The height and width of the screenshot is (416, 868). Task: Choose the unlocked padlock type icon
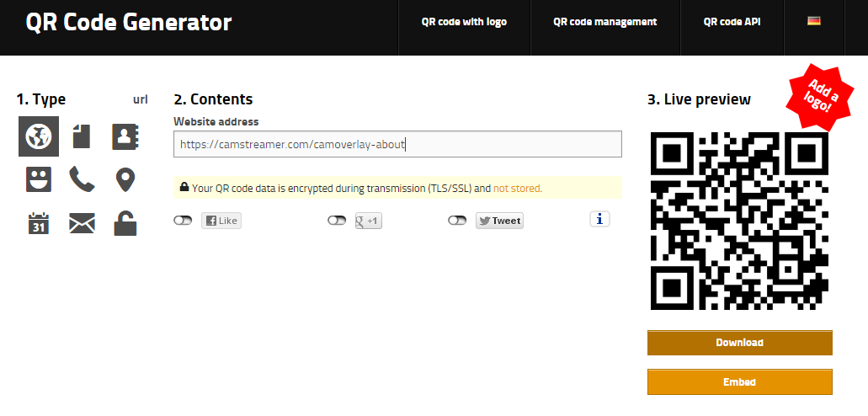point(125,223)
